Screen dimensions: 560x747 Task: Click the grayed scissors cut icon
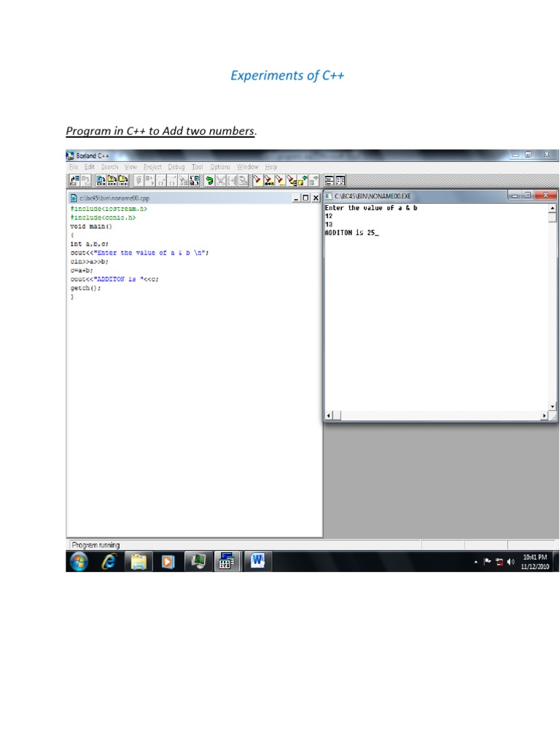(x=220, y=181)
